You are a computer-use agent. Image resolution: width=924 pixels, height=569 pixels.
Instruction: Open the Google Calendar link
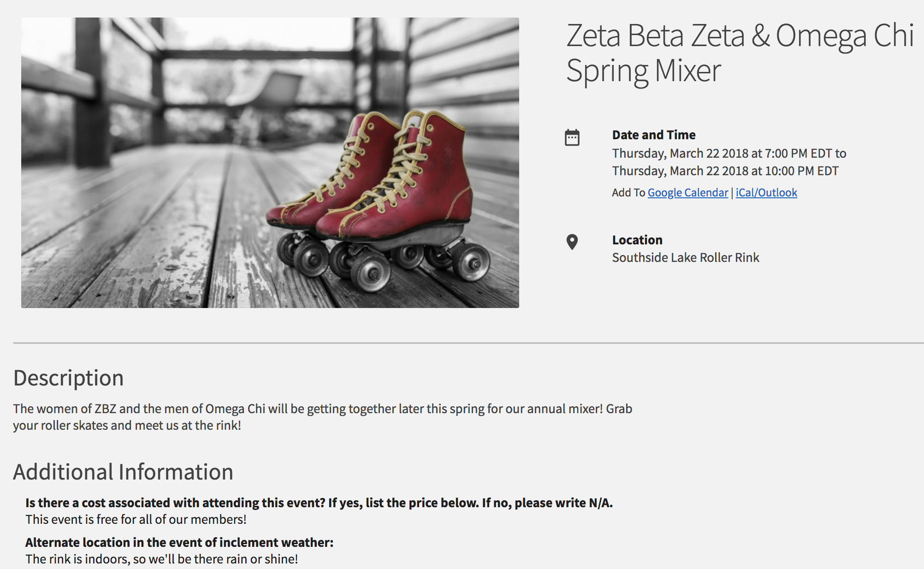coord(688,193)
